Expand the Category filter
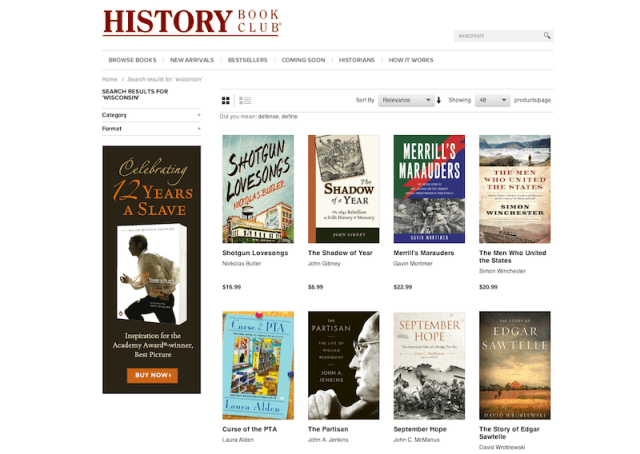 151,115
